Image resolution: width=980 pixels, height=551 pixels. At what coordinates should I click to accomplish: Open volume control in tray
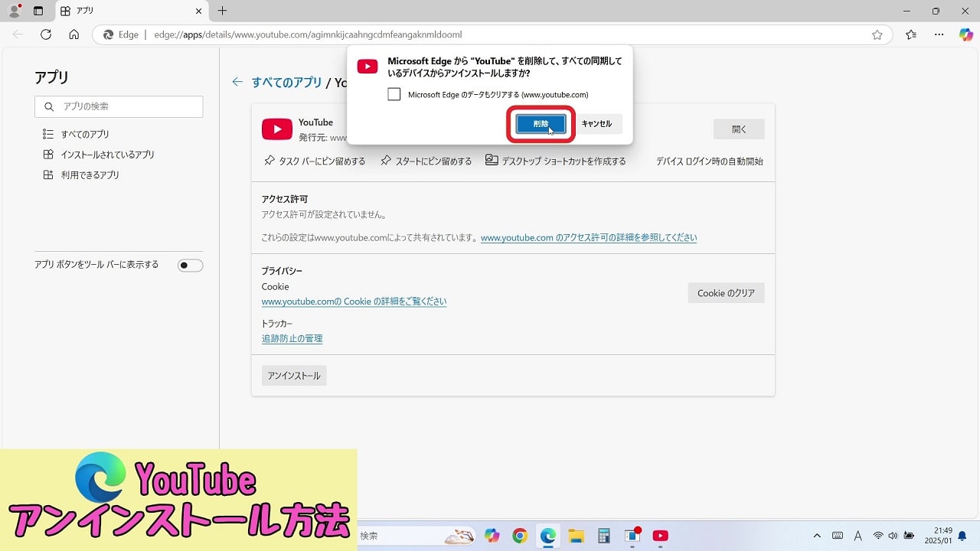pyautogui.click(x=893, y=536)
